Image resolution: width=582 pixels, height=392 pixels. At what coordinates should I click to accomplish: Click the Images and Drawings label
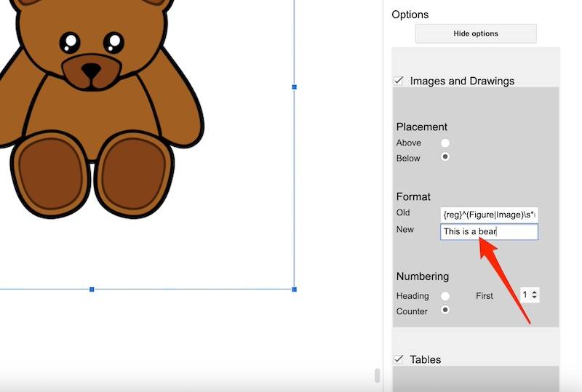(462, 81)
